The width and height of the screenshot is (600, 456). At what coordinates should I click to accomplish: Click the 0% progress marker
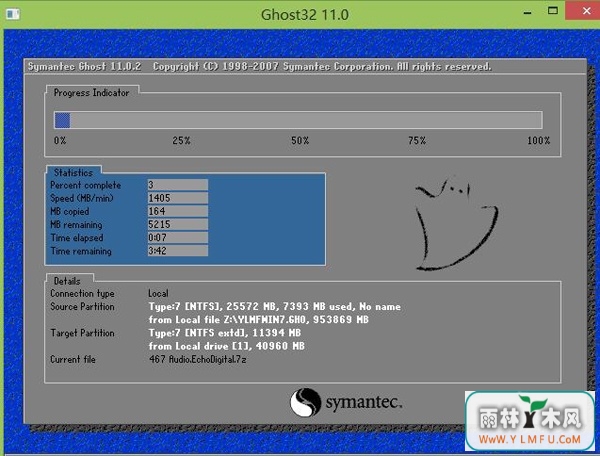point(60,141)
